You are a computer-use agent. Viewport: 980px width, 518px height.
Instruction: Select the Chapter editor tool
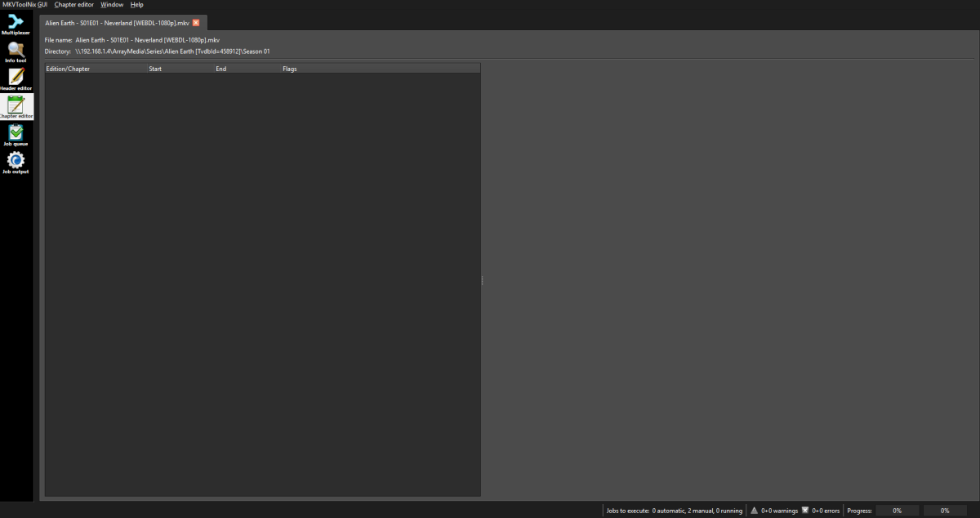pyautogui.click(x=16, y=106)
